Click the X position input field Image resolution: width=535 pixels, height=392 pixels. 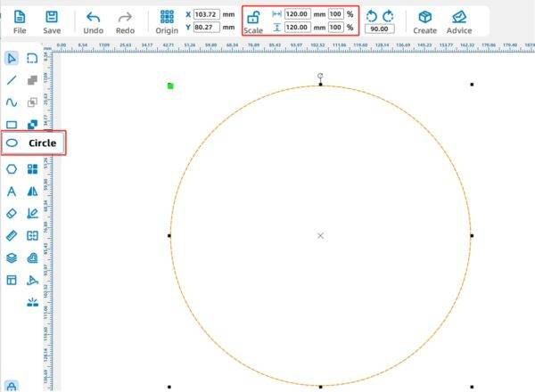207,15
